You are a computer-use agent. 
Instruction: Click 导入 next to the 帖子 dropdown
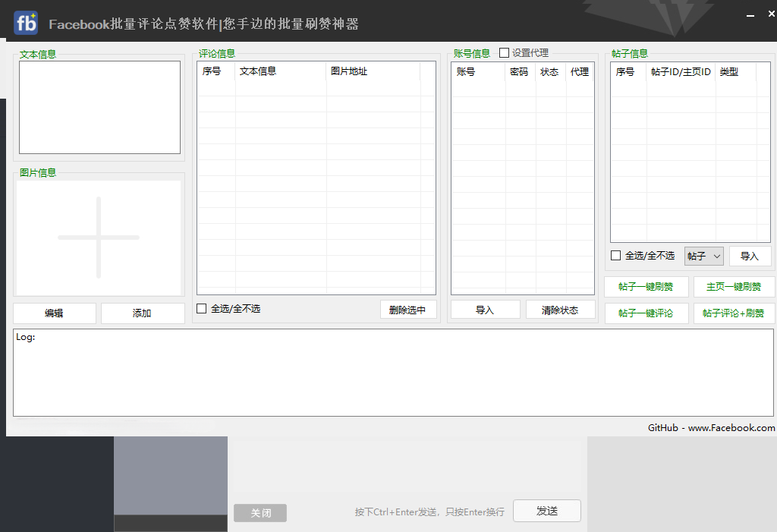(750, 256)
